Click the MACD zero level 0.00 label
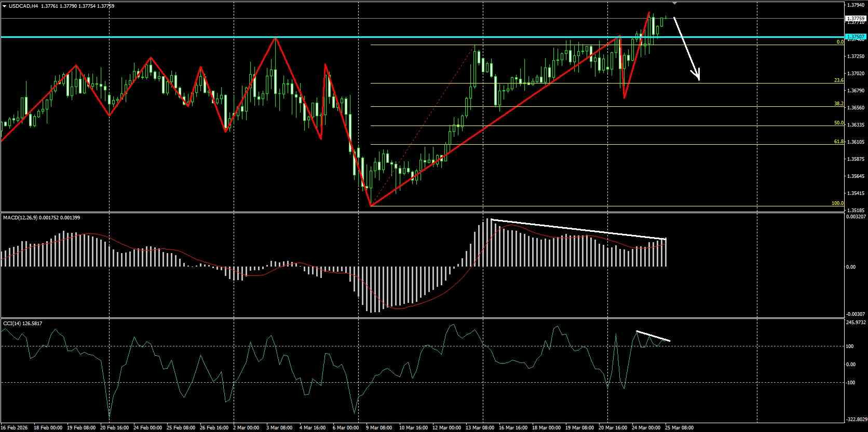This screenshot has height=432, width=868. click(x=851, y=267)
